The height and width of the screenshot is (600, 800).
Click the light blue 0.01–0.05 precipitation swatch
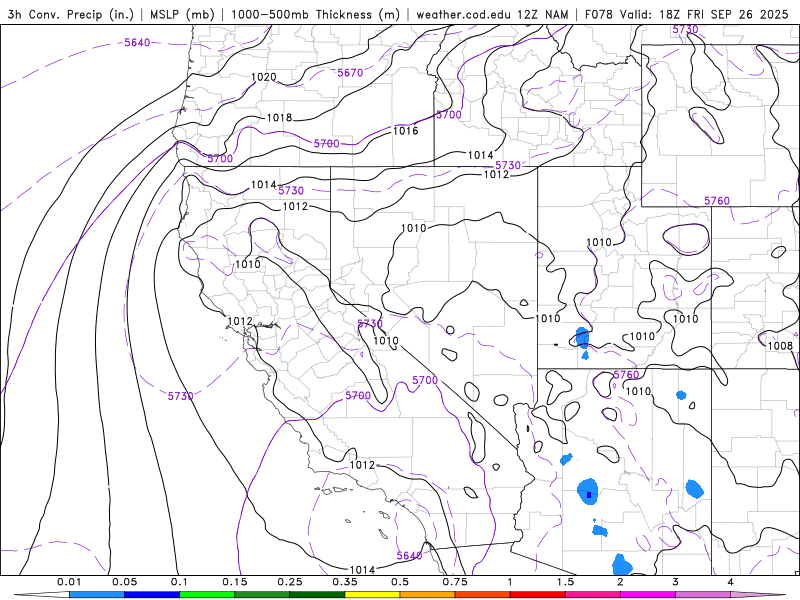pyautogui.click(x=97, y=595)
